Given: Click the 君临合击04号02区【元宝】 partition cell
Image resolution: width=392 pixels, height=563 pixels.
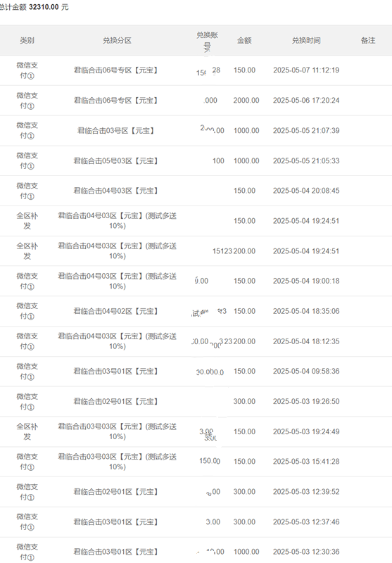Looking at the screenshot, I should pyautogui.click(x=115, y=311).
